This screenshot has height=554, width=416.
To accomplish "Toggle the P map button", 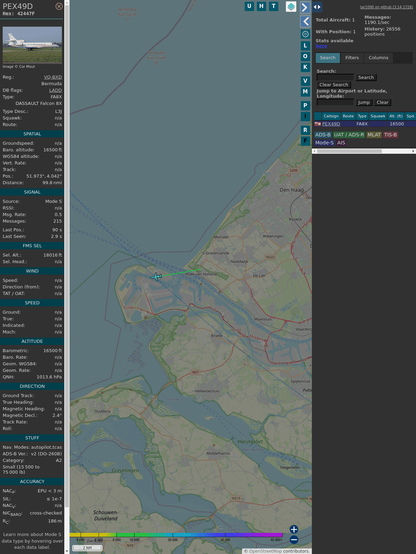I will click(x=305, y=105).
